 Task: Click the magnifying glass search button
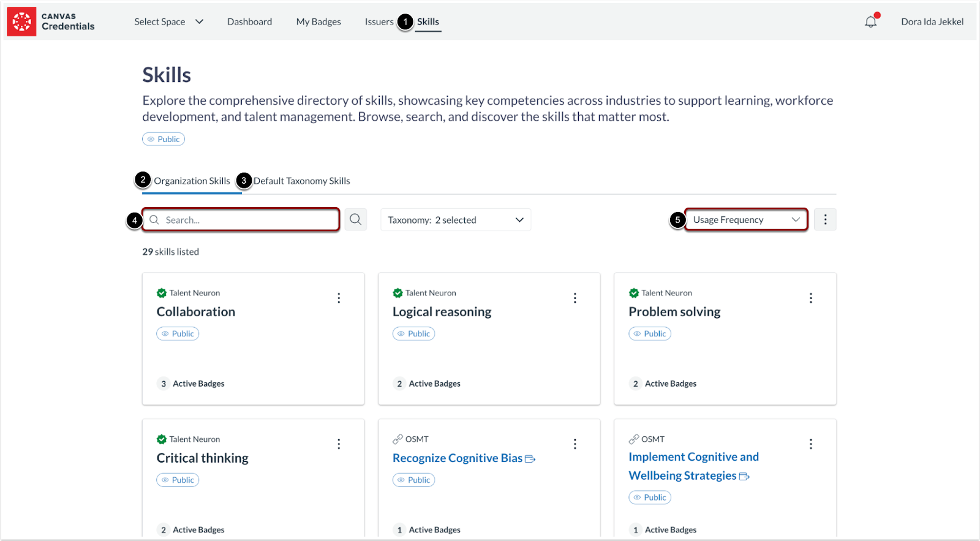coord(355,219)
